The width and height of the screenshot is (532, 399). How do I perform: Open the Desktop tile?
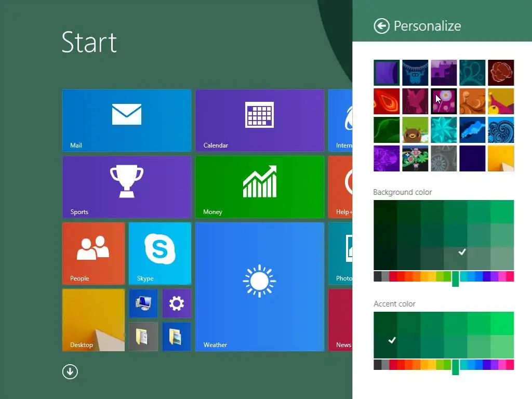[94, 320]
